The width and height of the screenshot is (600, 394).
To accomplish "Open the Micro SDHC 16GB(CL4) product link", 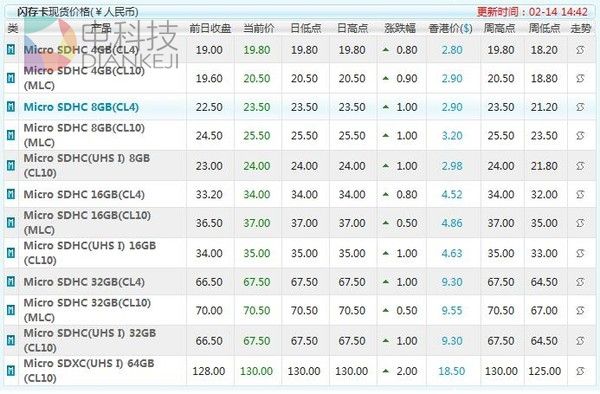I will tap(84, 194).
